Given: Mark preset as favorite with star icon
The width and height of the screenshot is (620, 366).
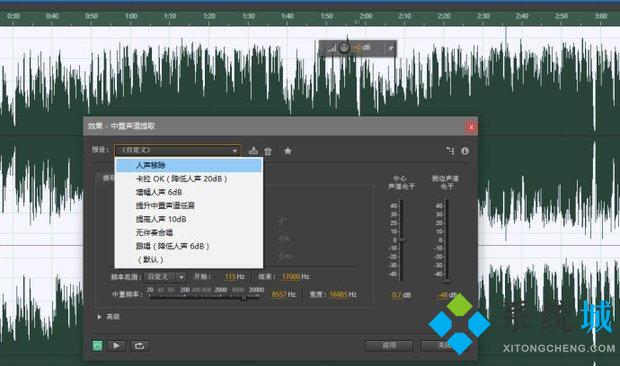Looking at the screenshot, I should pyautogui.click(x=288, y=151).
